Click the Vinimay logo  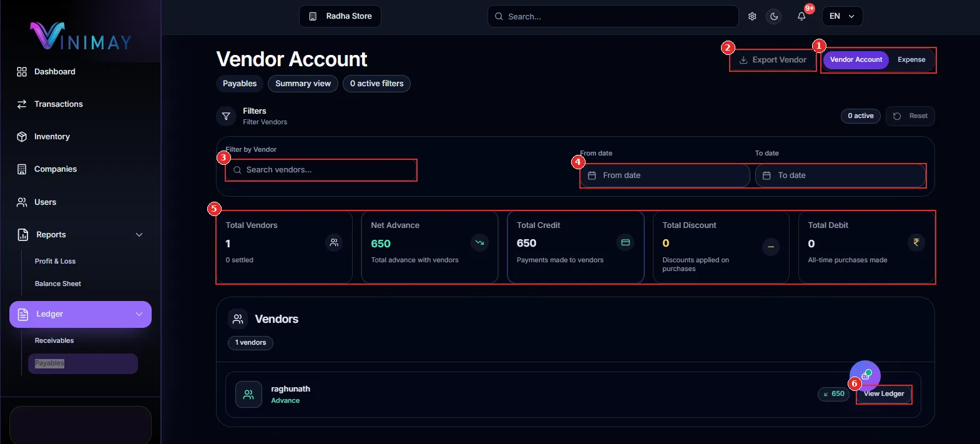click(x=81, y=36)
